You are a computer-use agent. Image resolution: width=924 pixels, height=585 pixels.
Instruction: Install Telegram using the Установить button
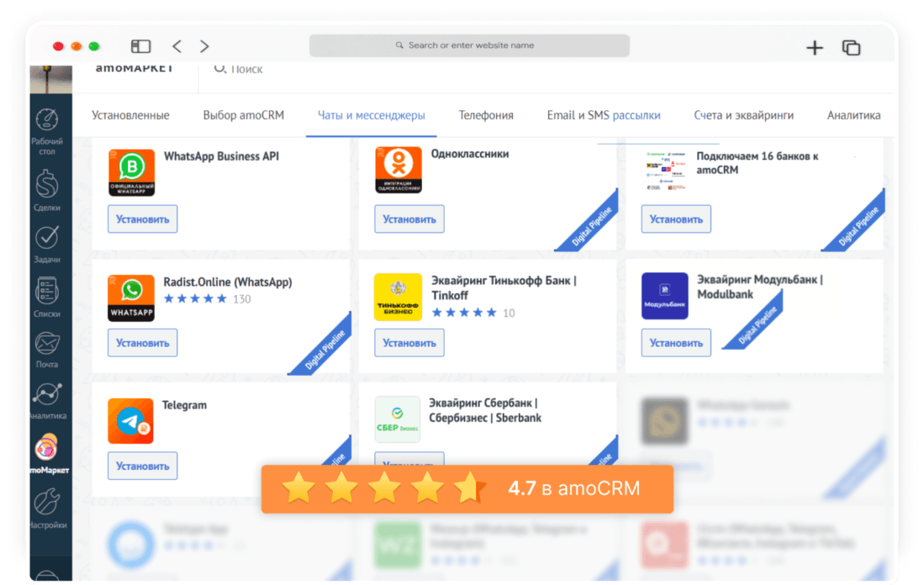click(143, 466)
